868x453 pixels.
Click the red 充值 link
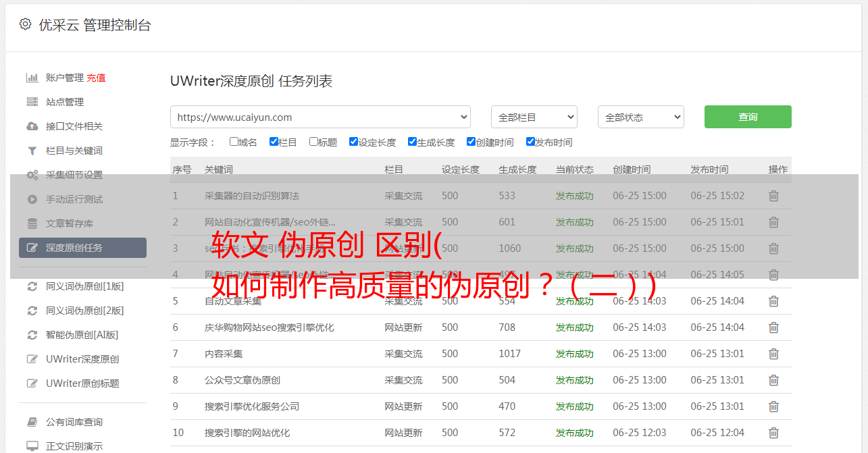[96, 78]
